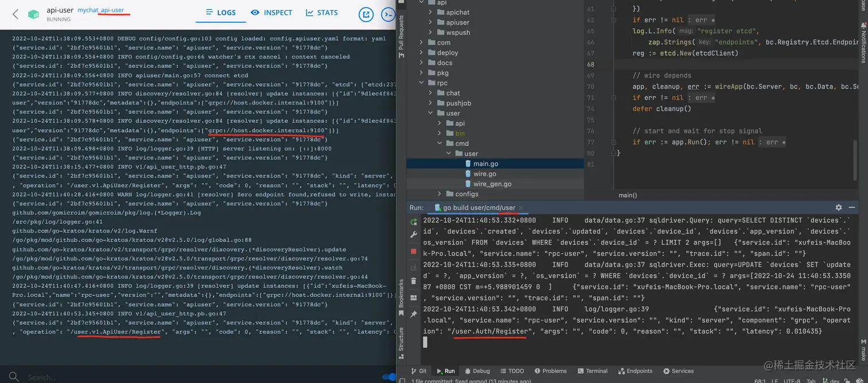
Task: Collapse the rpc folder
Action: pyautogui.click(x=422, y=83)
